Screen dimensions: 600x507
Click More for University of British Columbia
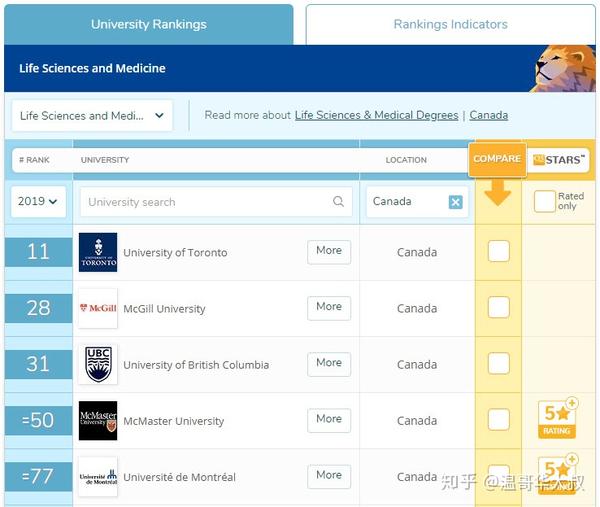click(329, 364)
